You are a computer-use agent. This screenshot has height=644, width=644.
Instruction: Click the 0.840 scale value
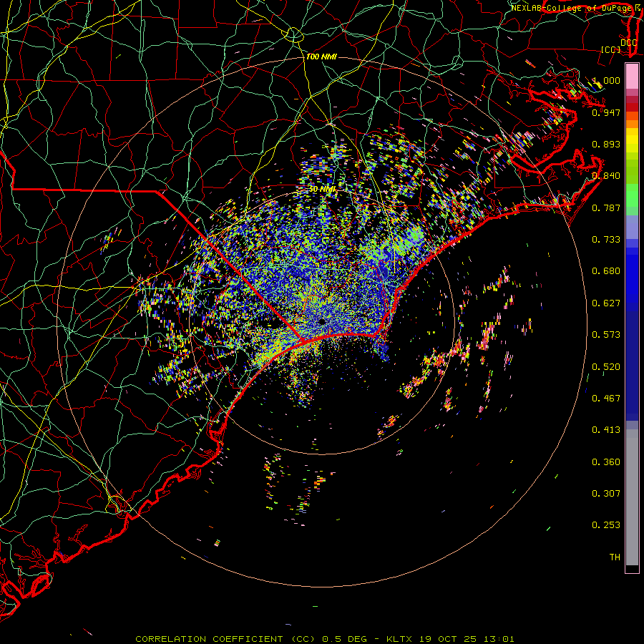point(606,176)
